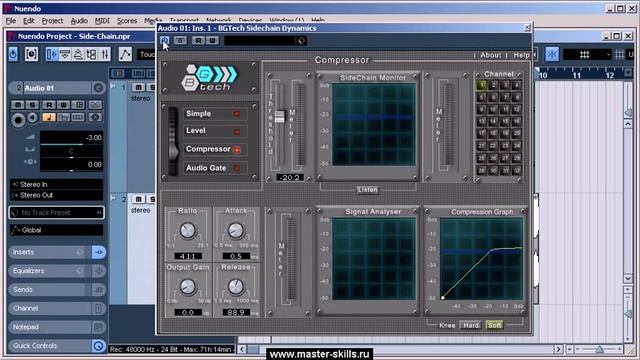The image size is (640, 360).
Task: Open the Touch automation mode dropdown
Action: click(147, 54)
